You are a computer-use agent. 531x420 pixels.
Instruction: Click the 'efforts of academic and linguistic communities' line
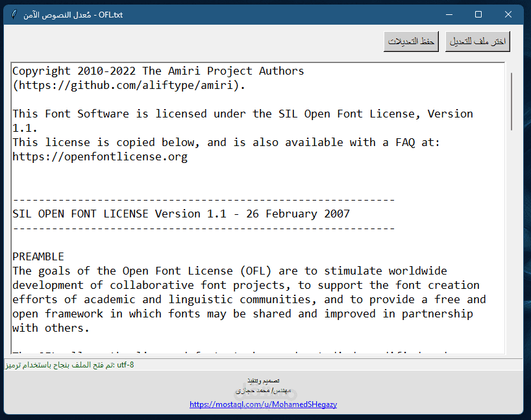(x=249, y=300)
